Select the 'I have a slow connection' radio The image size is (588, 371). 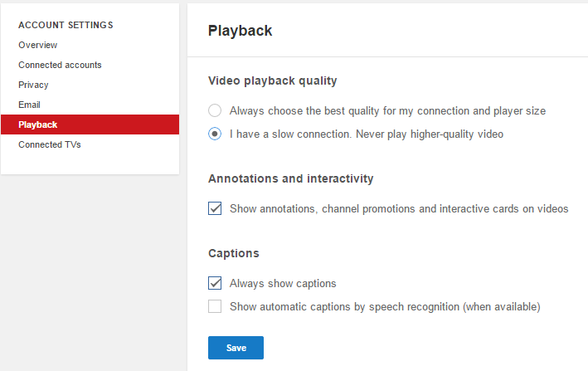[x=215, y=134]
